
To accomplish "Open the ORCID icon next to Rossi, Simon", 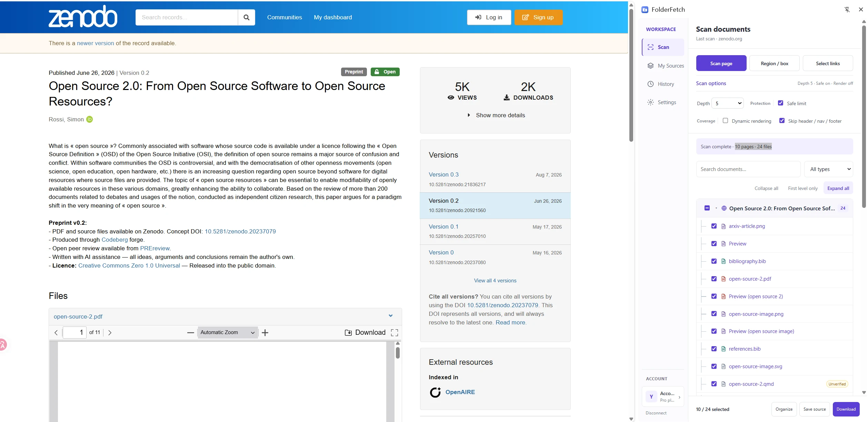I will [89, 119].
